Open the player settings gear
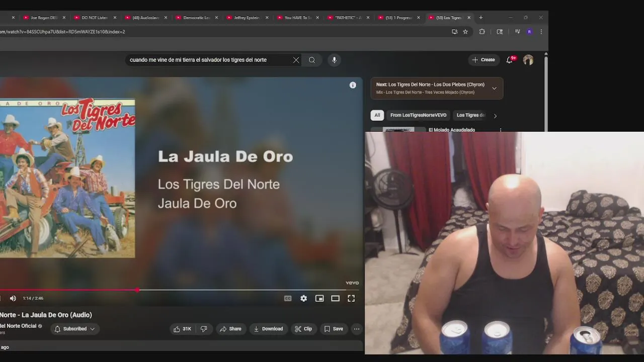This screenshot has height=362, width=644. tap(304, 298)
